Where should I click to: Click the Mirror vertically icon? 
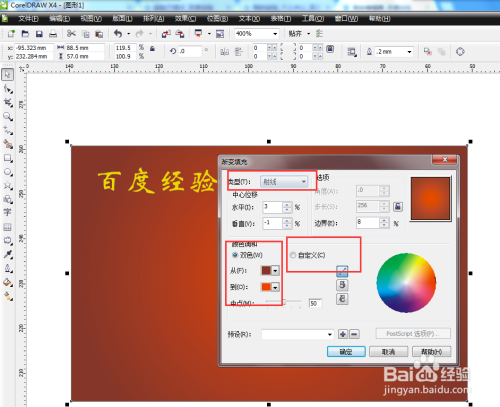238,52
